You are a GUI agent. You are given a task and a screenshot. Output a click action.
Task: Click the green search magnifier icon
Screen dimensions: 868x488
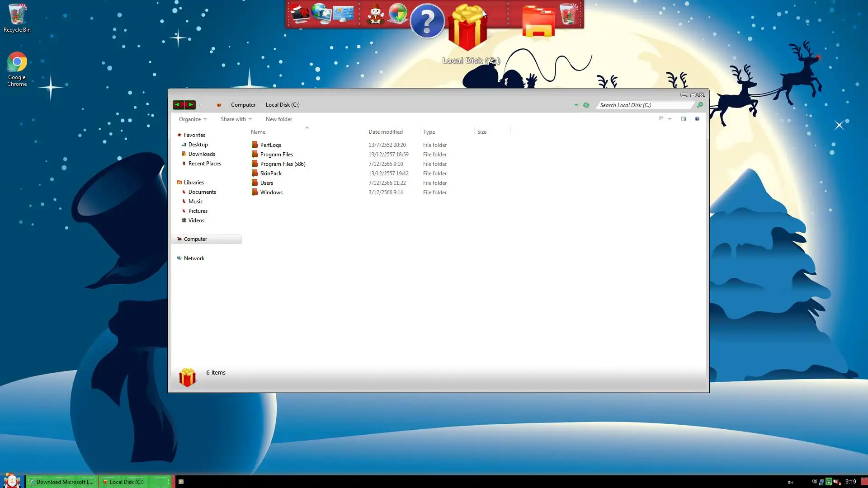coord(700,105)
